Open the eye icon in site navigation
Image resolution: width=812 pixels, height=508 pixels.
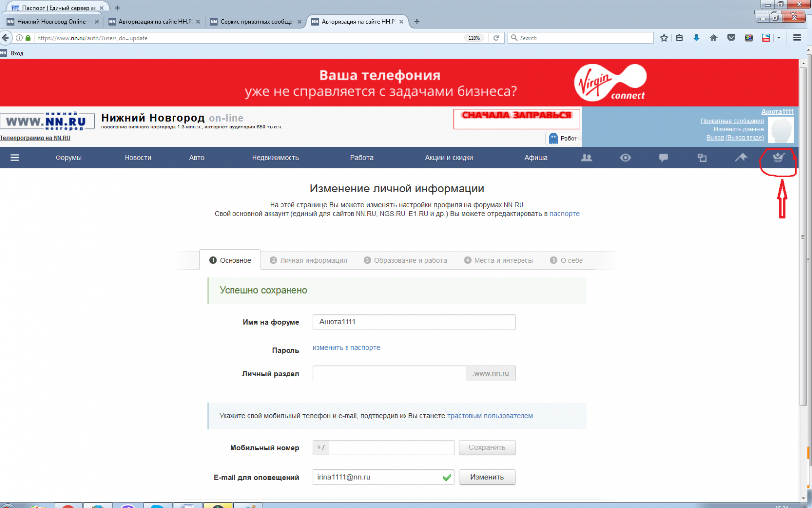pos(625,158)
